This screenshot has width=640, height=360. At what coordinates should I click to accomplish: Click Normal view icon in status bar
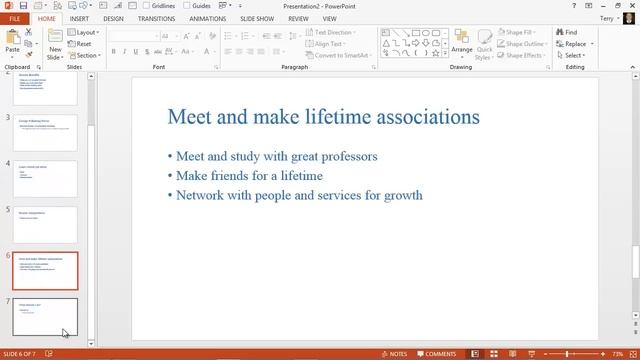pos(475,354)
